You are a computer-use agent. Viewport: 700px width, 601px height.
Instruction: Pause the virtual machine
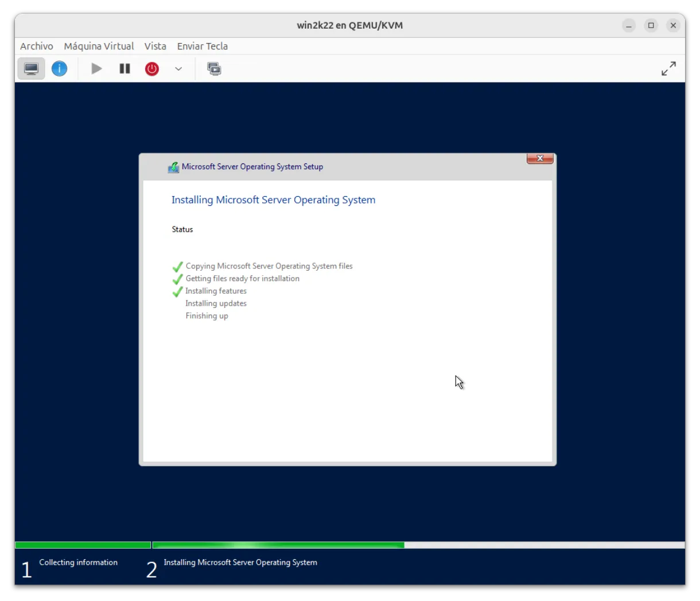[x=125, y=69]
